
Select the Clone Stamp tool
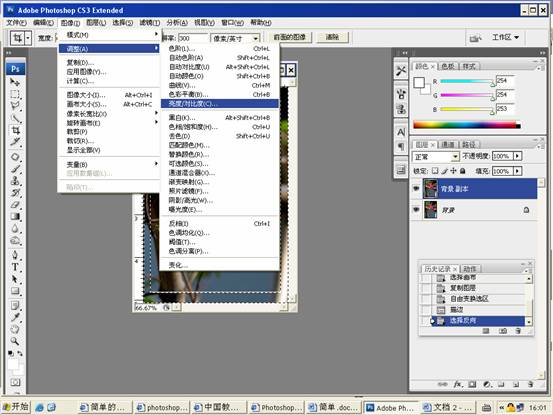click(15, 181)
